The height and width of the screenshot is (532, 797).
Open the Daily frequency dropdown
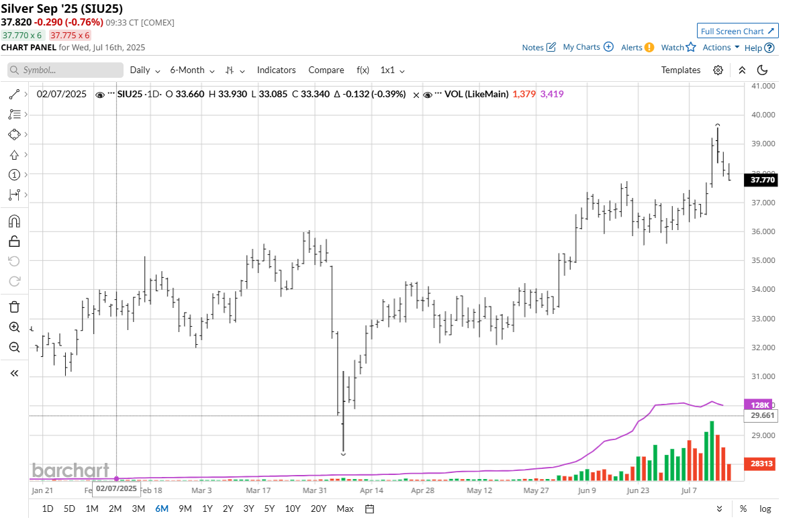coord(145,70)
